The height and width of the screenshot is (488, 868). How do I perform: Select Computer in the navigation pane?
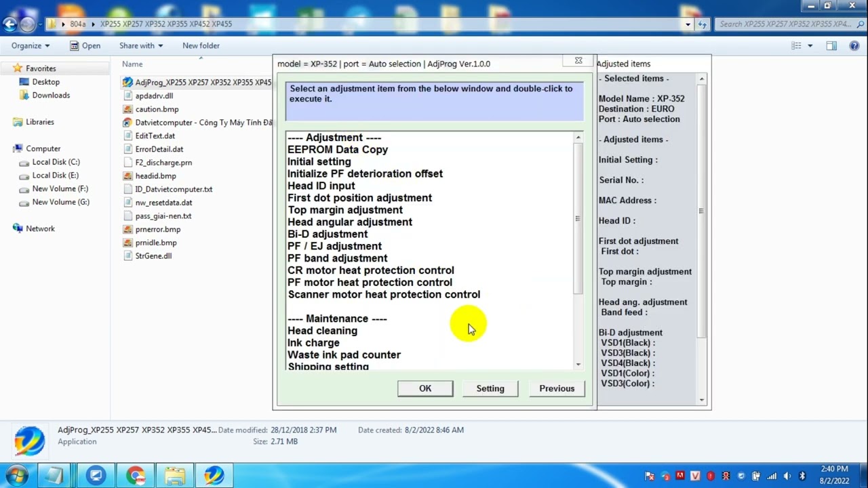pyautogui.click(x=43, y=148)
